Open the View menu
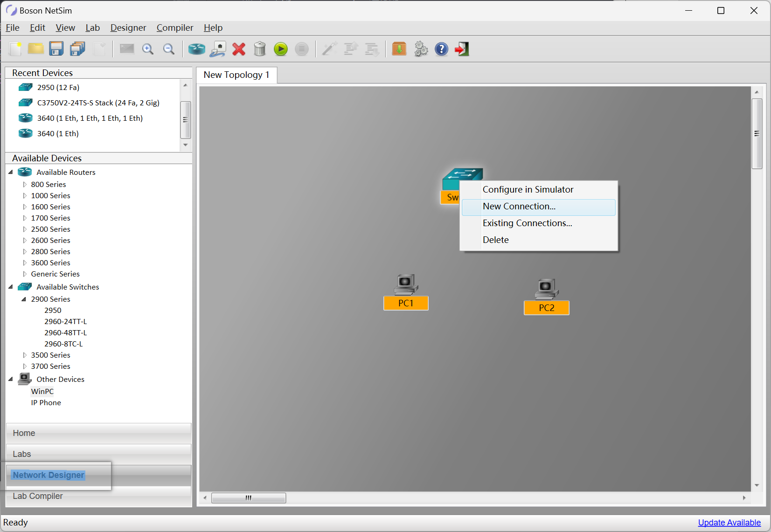This screenshot has height=532, width=771. pyautogui.click(x=65, y=28)
